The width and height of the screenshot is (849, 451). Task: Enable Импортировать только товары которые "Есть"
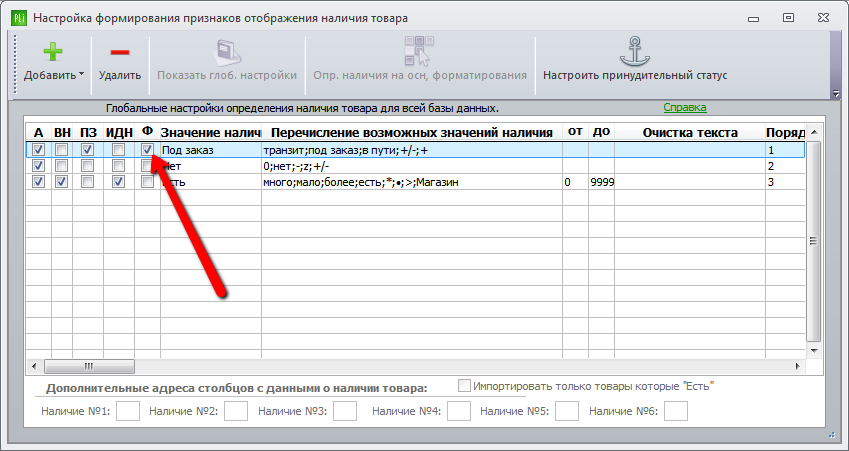464,385
